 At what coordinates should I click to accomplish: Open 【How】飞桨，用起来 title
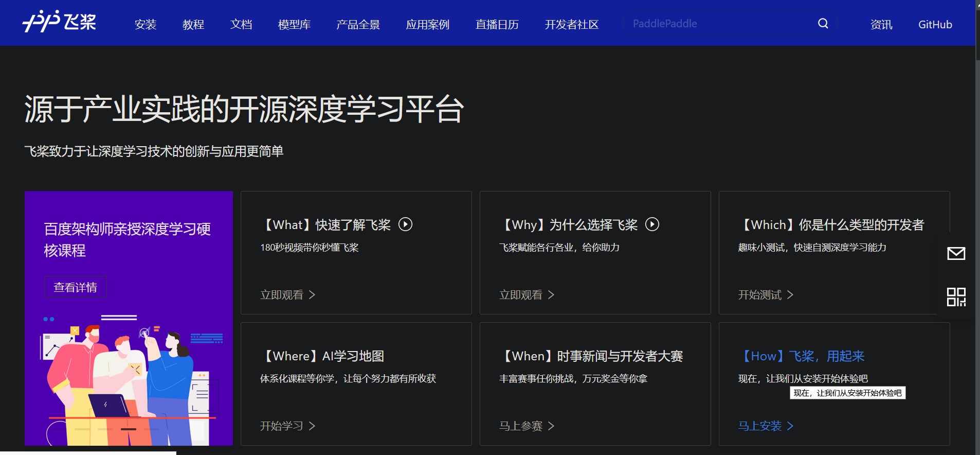coord(802,356)
